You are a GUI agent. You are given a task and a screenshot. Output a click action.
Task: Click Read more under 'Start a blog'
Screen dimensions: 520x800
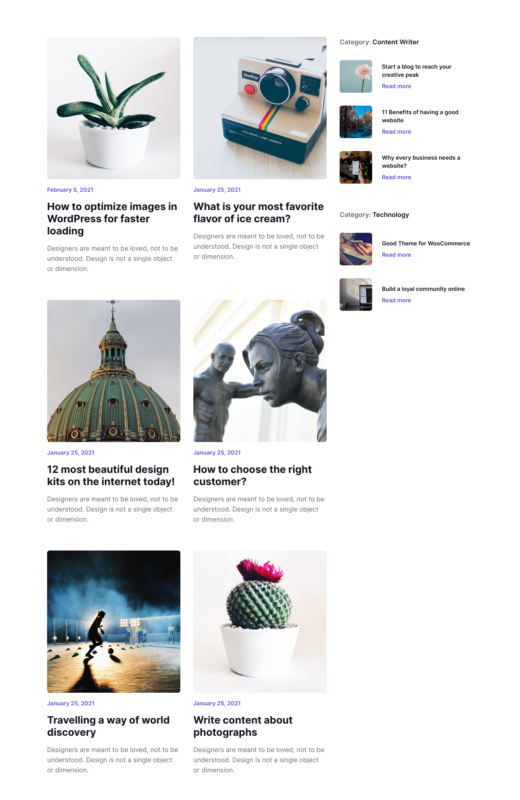(x=396, y=86)
